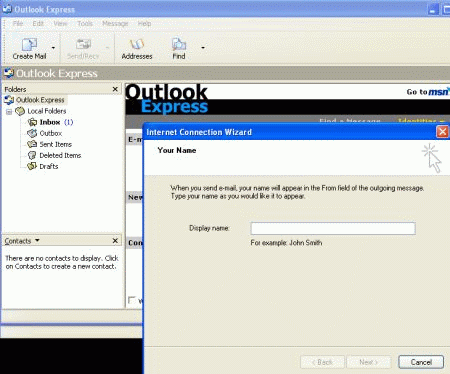The height and width of the screenshot is (374, 450).
Task: Click the 'Your Name' wizard heading
Action: (177, 150)
